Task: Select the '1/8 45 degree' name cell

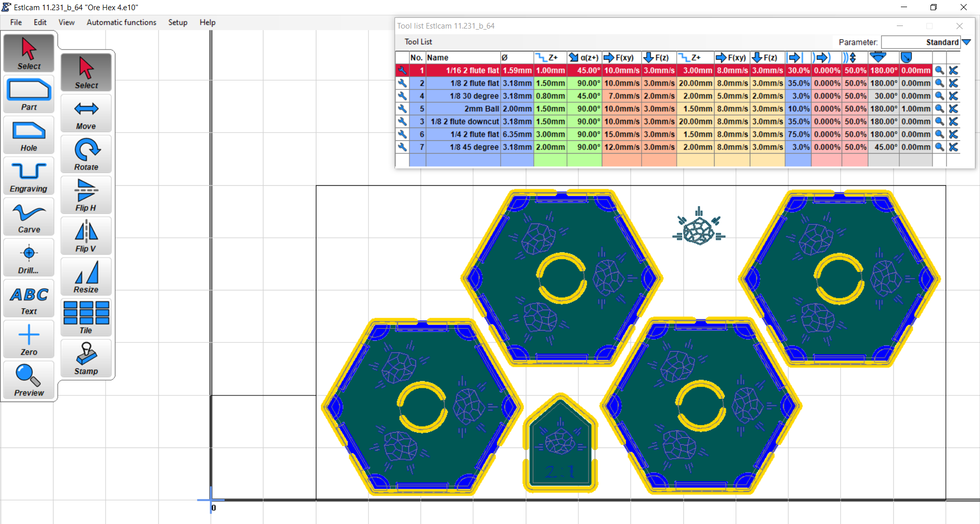Action: (x=463, y=147)
